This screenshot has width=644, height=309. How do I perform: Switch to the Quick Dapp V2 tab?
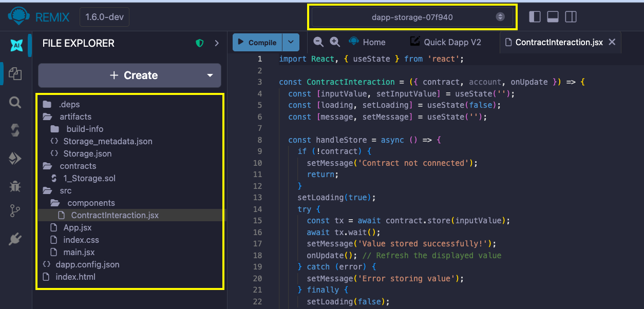(x=445, y=42)
